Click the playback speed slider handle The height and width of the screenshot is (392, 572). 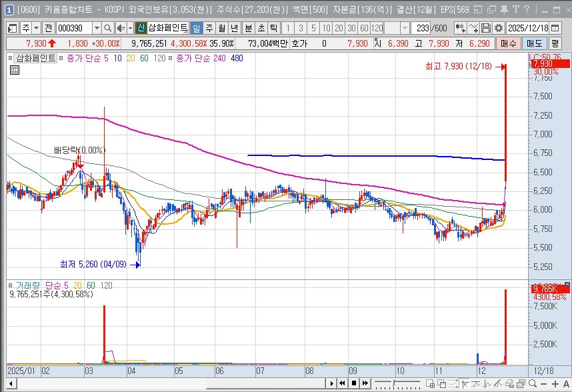[394, 383]
